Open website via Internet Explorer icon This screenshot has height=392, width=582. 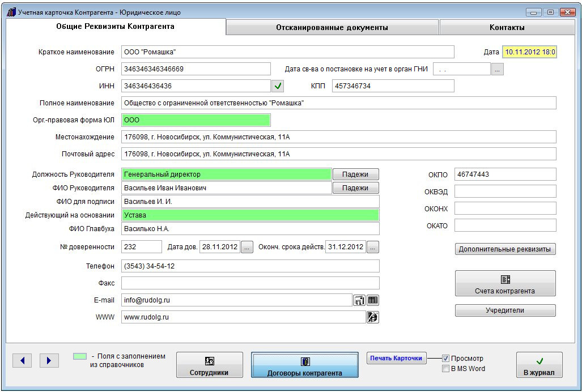[x=372, y=317]
